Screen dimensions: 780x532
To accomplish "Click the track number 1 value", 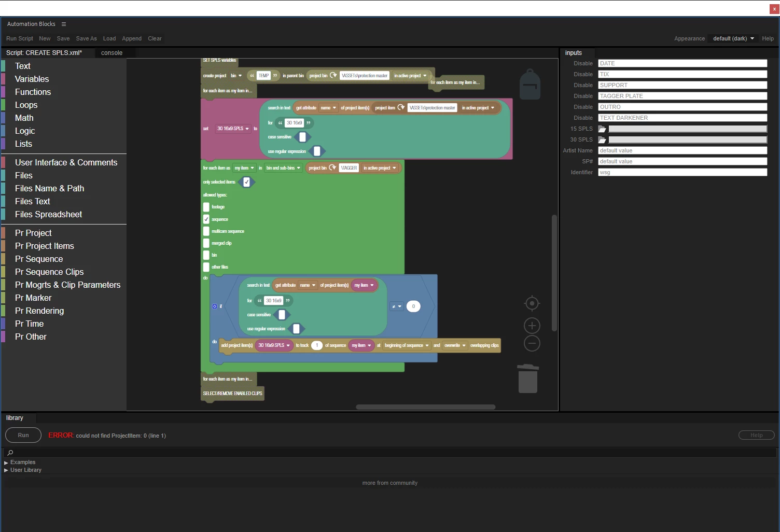I will (x=317, y=345).
